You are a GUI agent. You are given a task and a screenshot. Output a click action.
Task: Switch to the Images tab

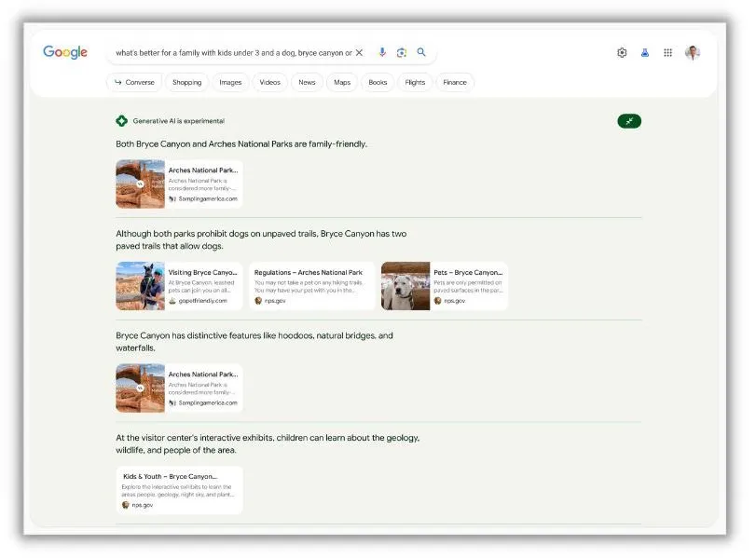pos(229,82)
